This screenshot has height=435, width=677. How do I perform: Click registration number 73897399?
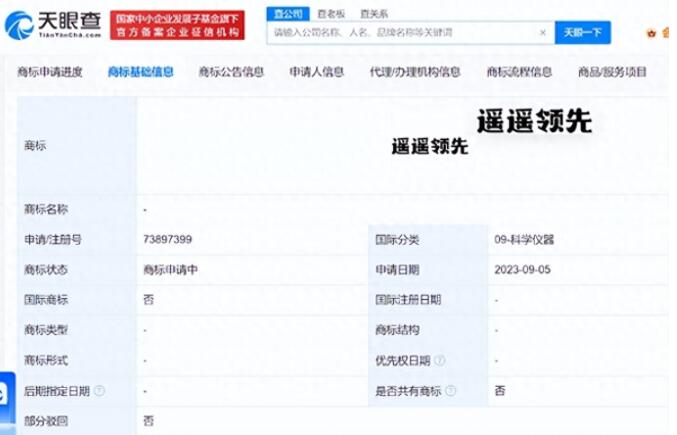tap(168, 239)
